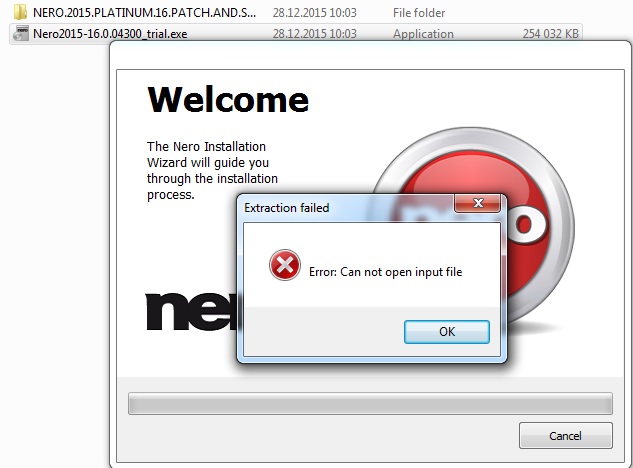Cancel the Nero installation wizard
This screenshot has height=468, width=633.
566,436
